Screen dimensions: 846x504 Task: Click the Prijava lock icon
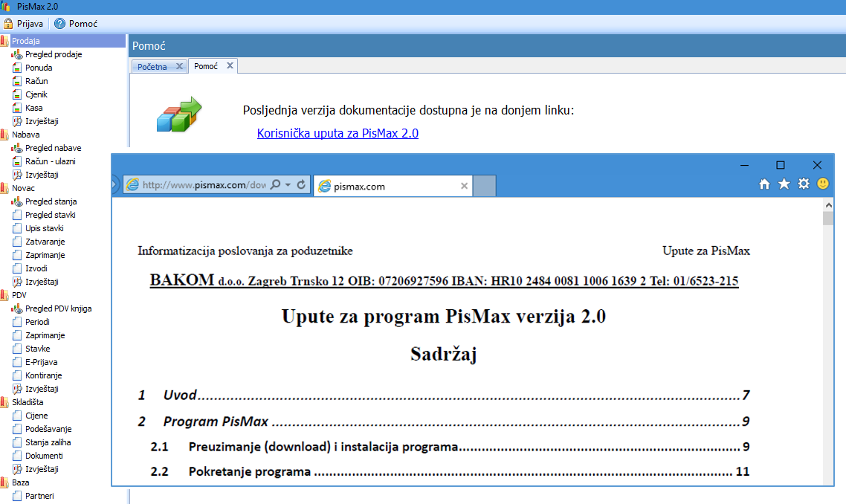[8, 24]
